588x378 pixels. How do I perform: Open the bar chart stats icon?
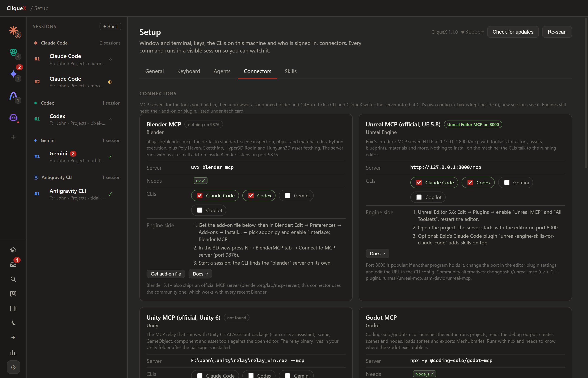(13, 352)
